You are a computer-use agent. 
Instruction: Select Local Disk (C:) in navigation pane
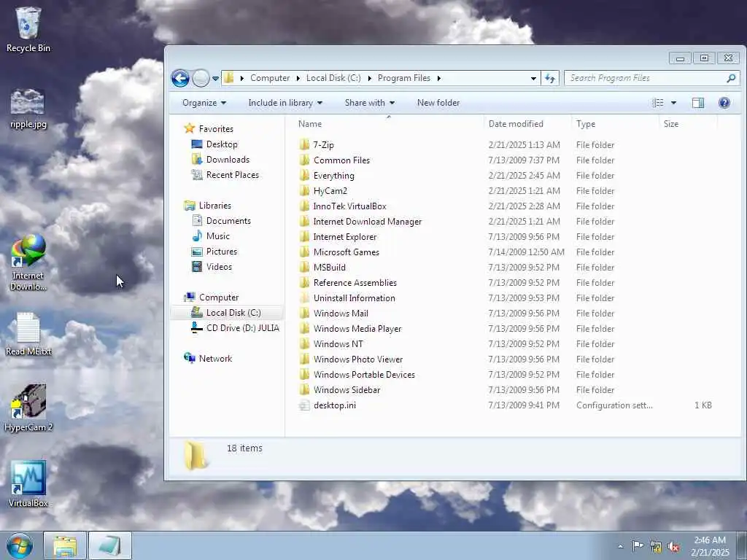(x=233, y=313)
